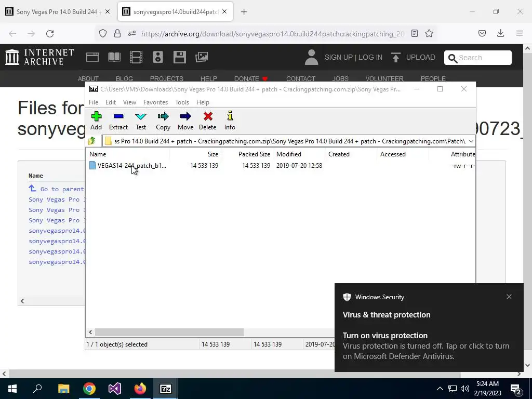532x399 pixels.
Task: Open the Firefox downloads panel
Action: point(500,33)
